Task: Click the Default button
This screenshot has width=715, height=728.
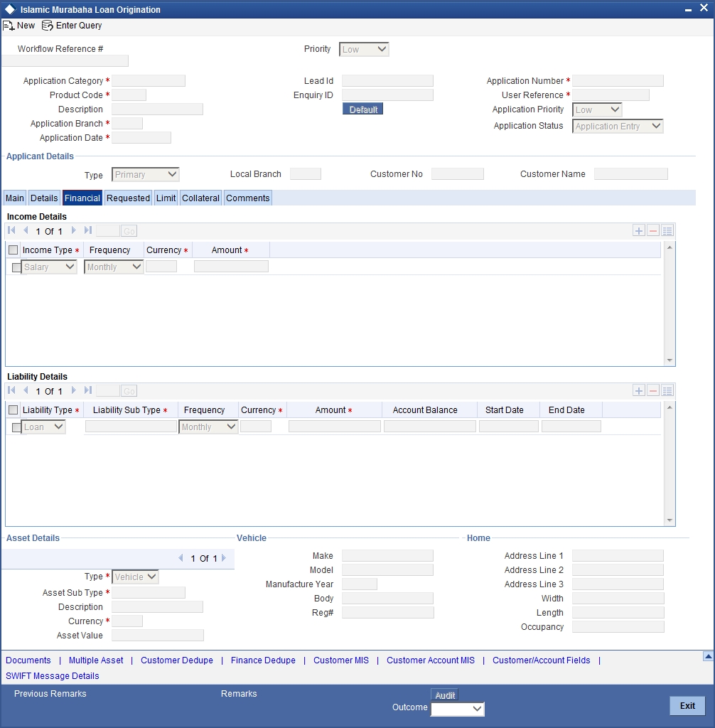Action: click(363, 109)
